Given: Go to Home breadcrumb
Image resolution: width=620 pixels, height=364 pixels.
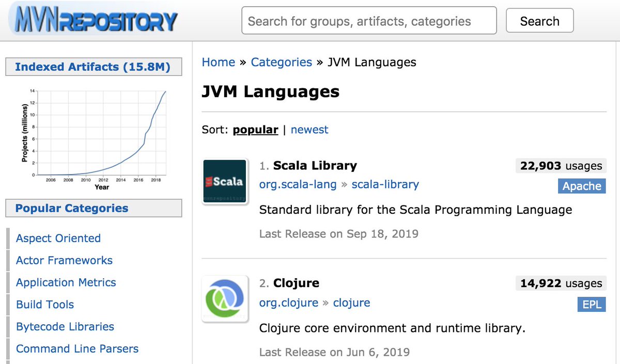Looking at the screenshot, I should coord(218,62).
